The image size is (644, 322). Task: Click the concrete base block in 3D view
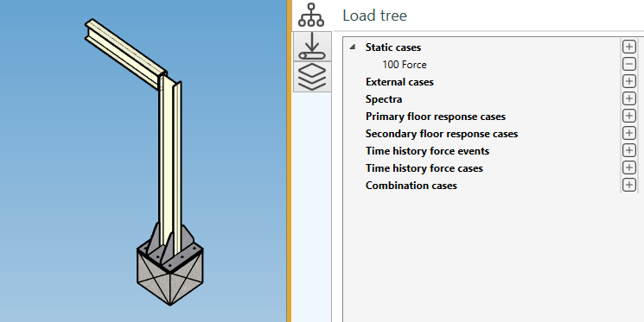(x=170, y=280)
